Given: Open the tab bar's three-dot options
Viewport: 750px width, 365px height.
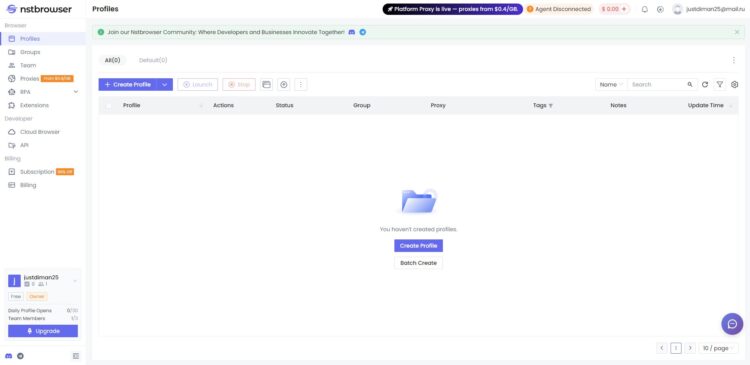Looking at the screenshot, I should 734,60.
